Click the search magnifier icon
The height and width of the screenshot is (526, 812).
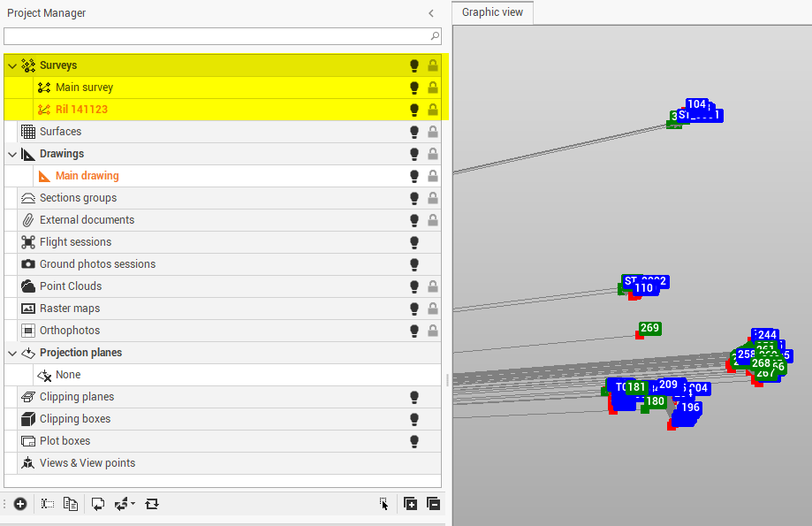435,36
